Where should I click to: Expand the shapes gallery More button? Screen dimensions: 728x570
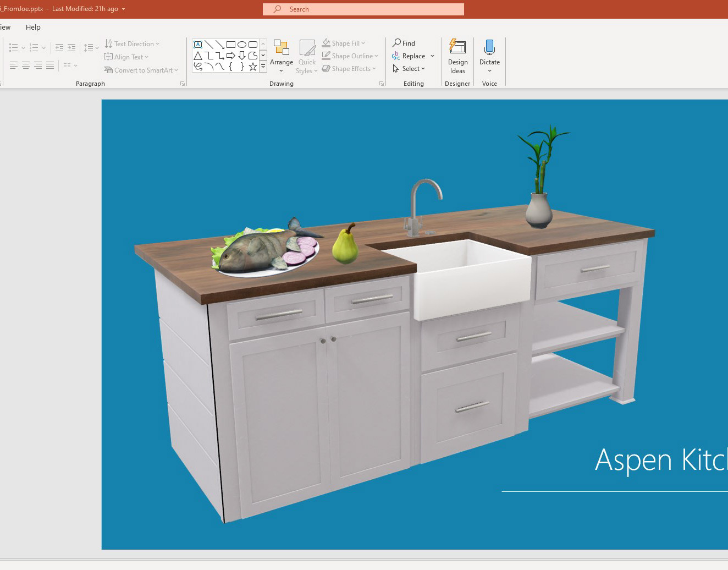(263, 67)
